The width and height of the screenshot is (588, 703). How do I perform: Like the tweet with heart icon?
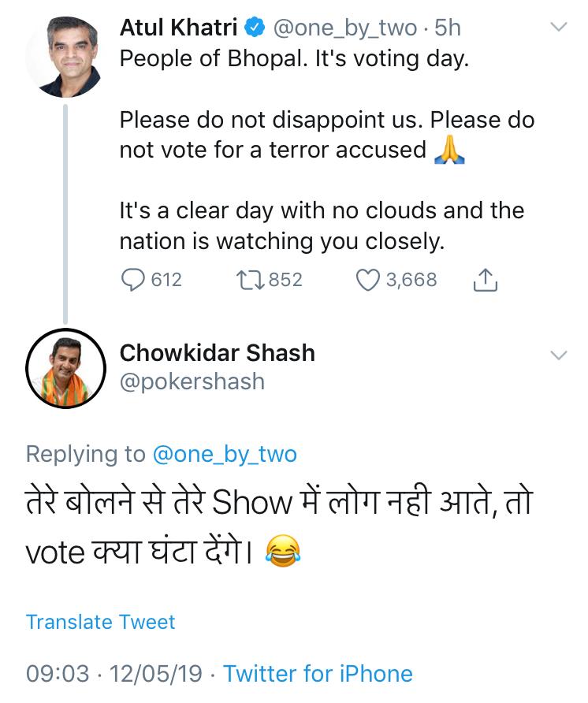(368, 280)
